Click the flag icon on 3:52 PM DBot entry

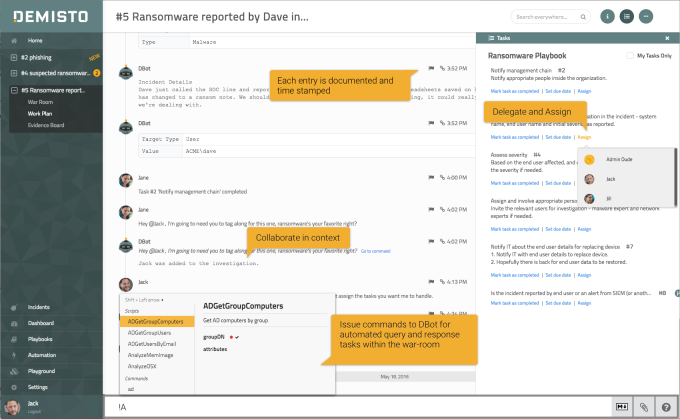click(x=429, y=68)
